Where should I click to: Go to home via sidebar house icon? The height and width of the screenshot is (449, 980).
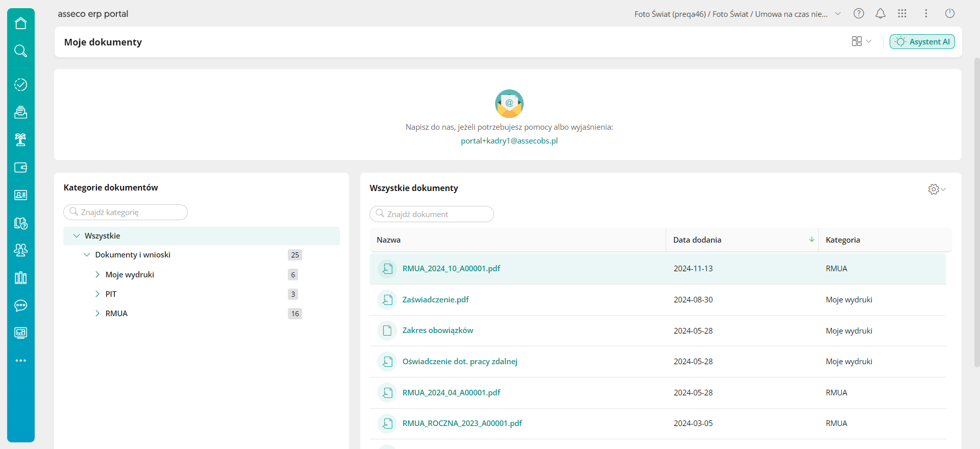[x=21, y=23]
